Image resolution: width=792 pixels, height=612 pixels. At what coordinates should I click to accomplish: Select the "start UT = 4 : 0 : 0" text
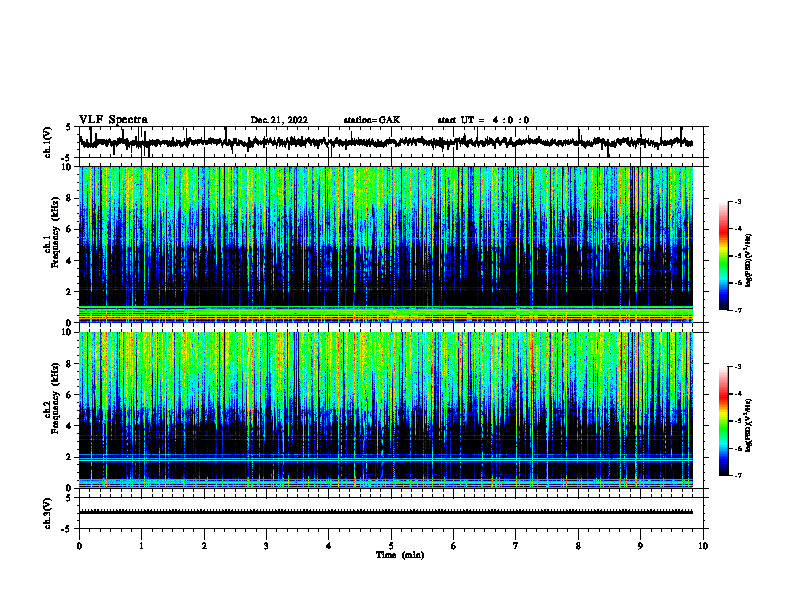coord(483,120)
